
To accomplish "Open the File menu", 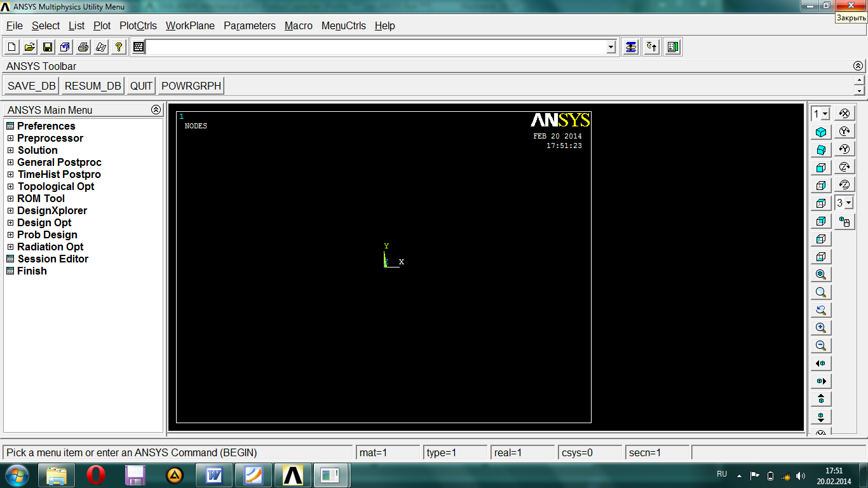I will point(14,26).
